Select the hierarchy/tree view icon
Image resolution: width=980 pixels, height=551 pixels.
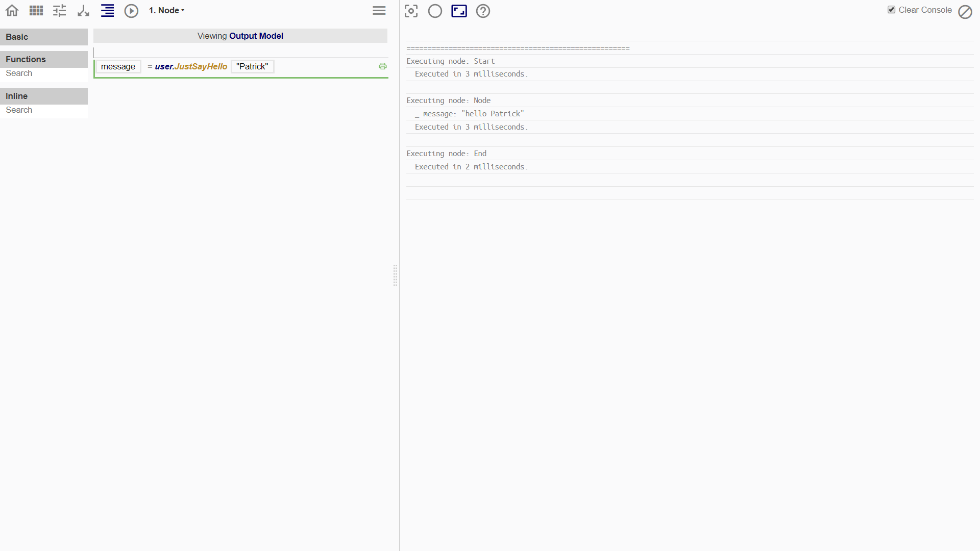pos(84,11)
